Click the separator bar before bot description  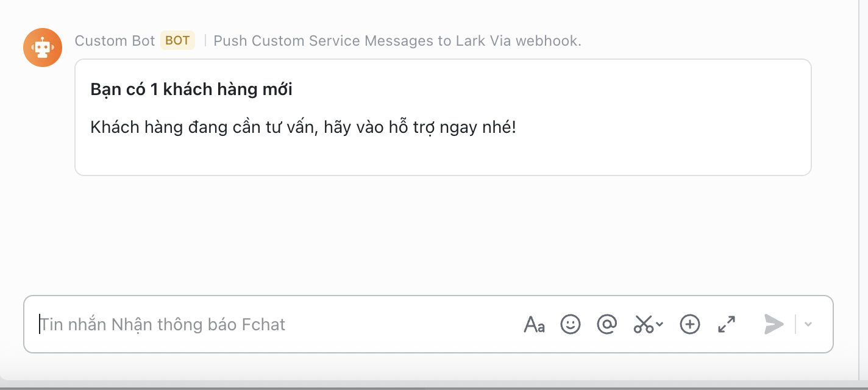[x=205, y=41]
